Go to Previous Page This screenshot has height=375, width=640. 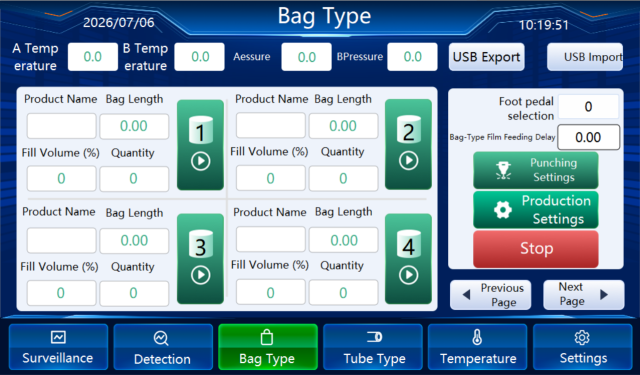click(491, 295)
